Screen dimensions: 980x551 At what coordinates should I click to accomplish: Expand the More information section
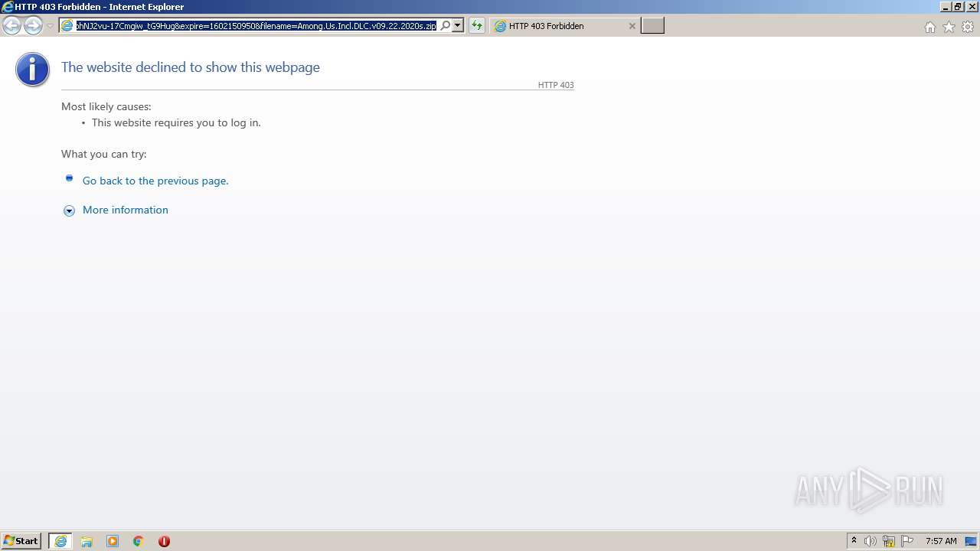[69, 210]
